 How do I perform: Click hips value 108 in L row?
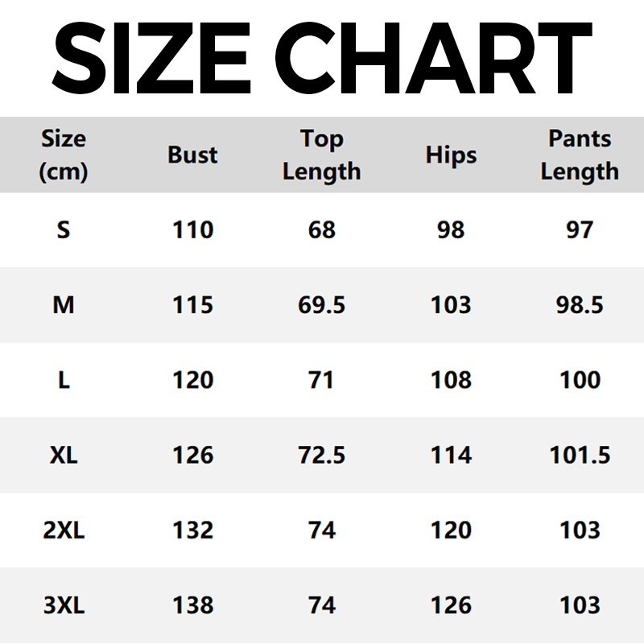[451, 380]
